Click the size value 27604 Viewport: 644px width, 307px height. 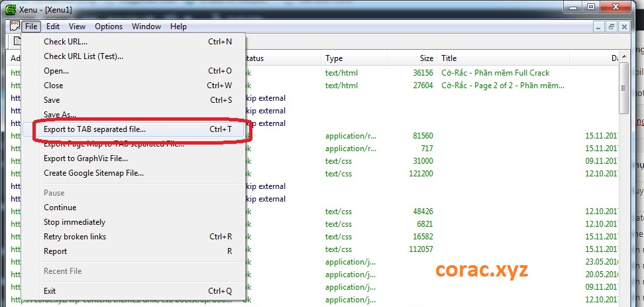pos(423,86)
